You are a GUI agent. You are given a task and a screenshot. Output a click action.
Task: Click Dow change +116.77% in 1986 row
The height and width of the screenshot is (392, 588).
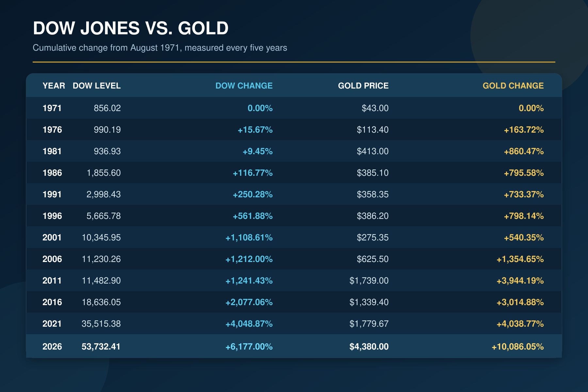(x=253, y=173)
